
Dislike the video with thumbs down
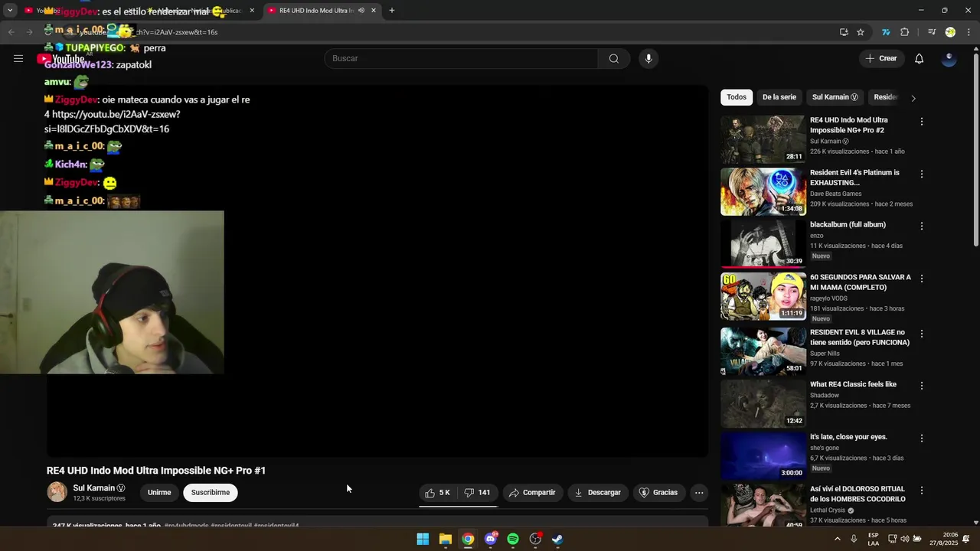click(478, 493)
